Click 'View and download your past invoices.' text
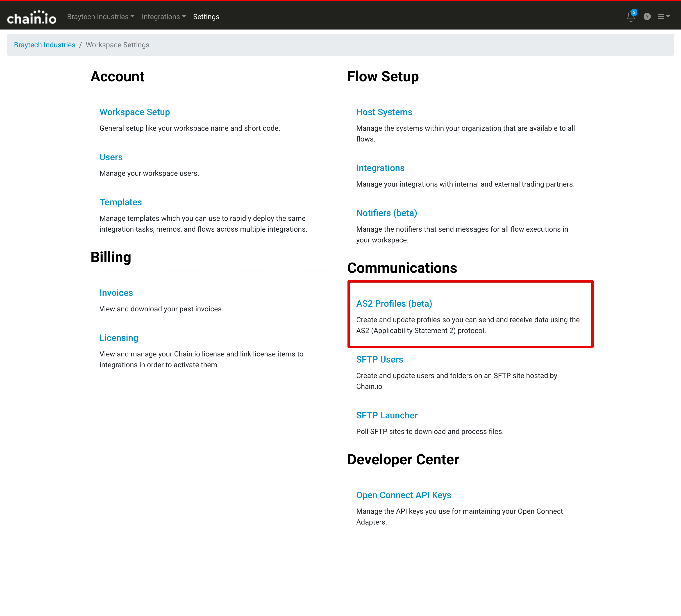 pyautogui.click(x=161, y=309)
